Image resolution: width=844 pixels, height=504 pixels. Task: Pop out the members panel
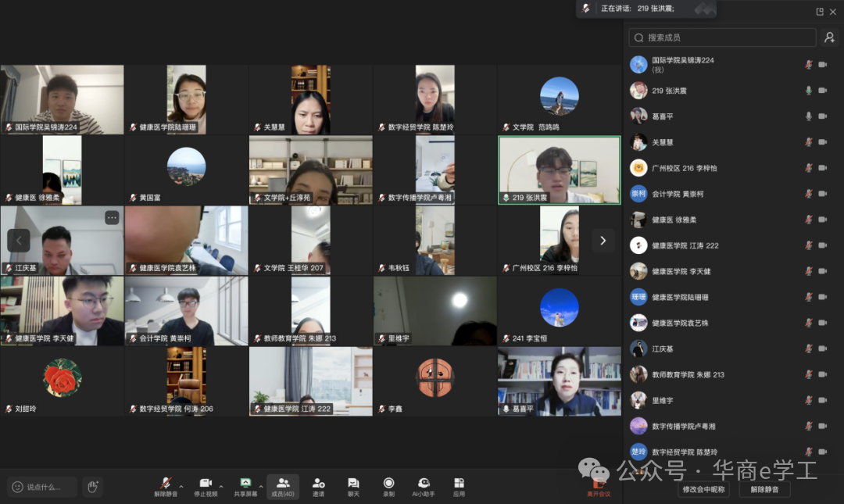click(x=820, y=12)
